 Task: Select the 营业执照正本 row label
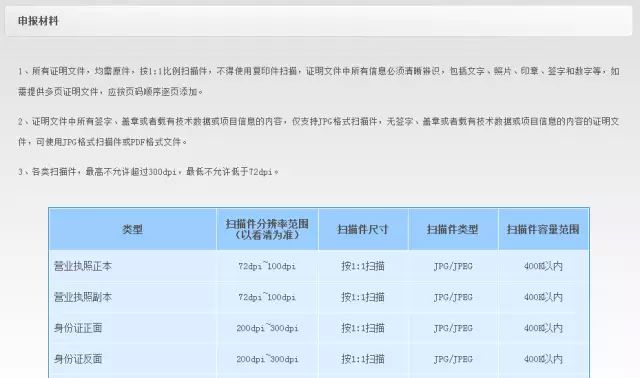point(83,266)
